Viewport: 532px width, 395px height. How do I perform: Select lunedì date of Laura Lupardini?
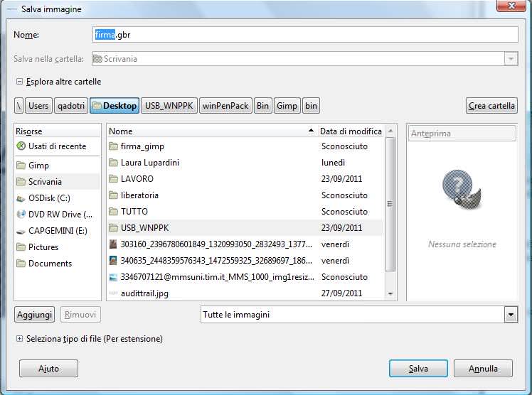(x=333, y=162)
